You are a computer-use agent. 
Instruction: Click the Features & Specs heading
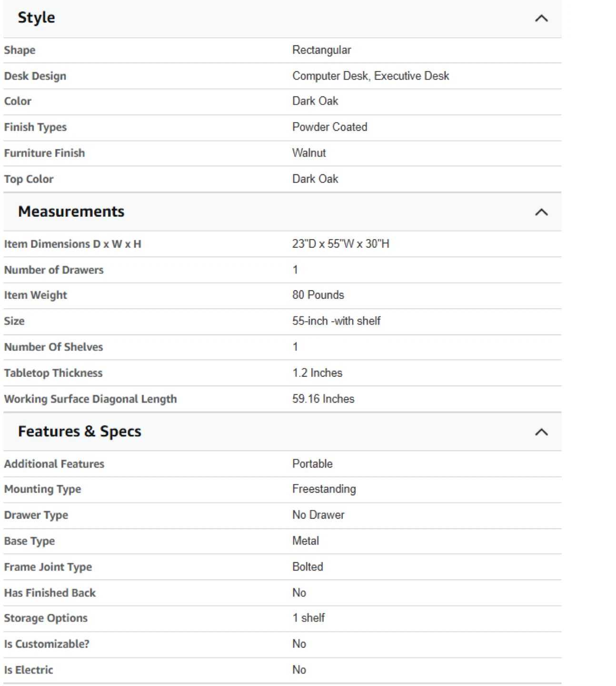[80, 432]
